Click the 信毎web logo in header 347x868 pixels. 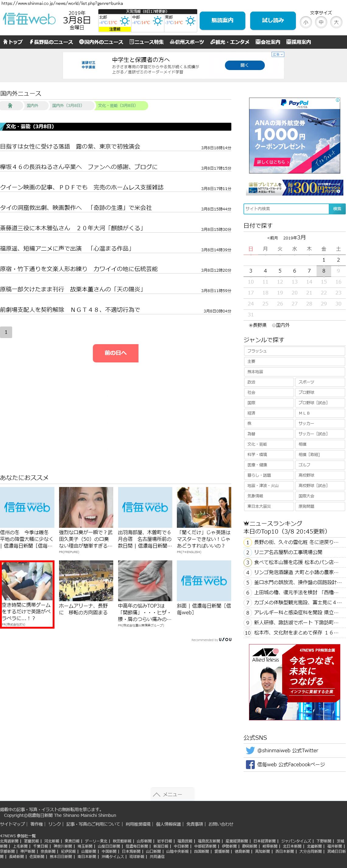(29, 19)
